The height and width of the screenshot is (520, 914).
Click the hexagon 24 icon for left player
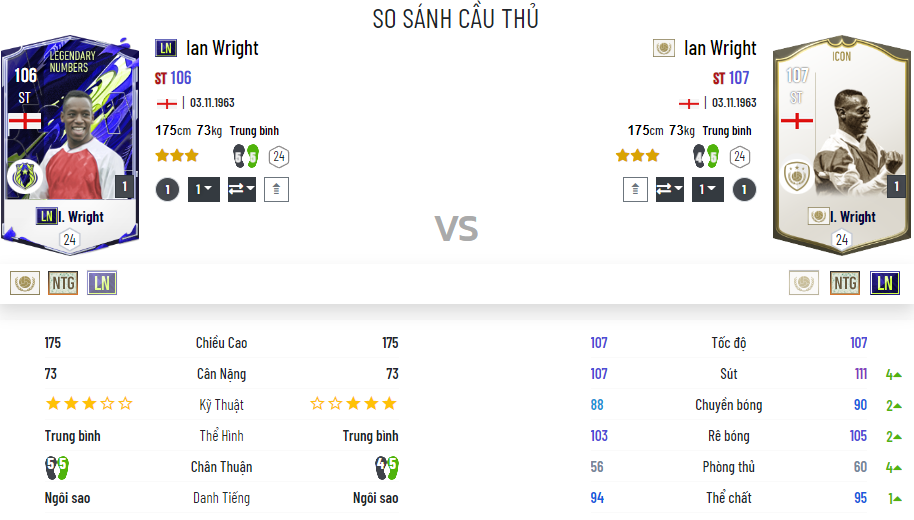click(x=278, y=156)
